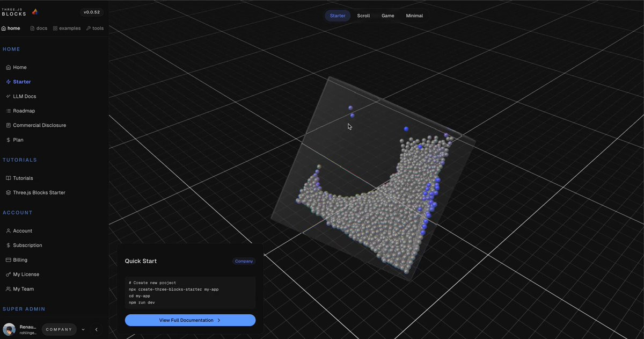This screenshot has width=644, height=339.
Task: Click the Quick Start heading
Action: 141,261
